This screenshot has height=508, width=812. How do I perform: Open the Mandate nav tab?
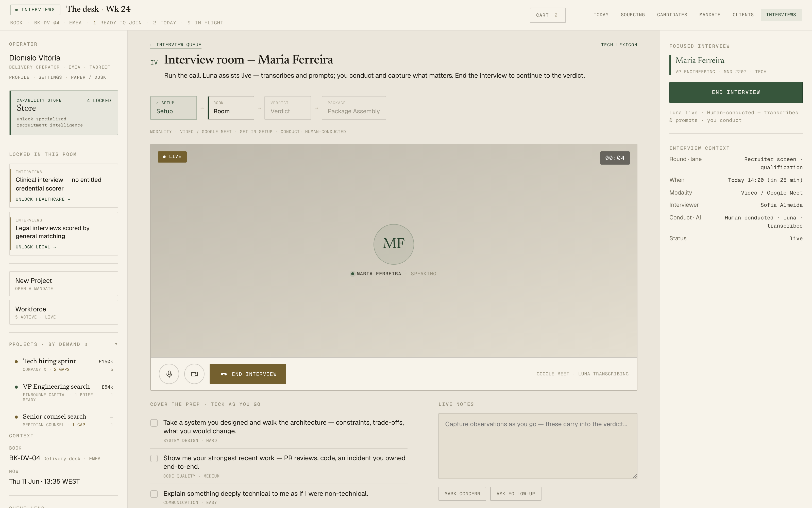point(710,15)
